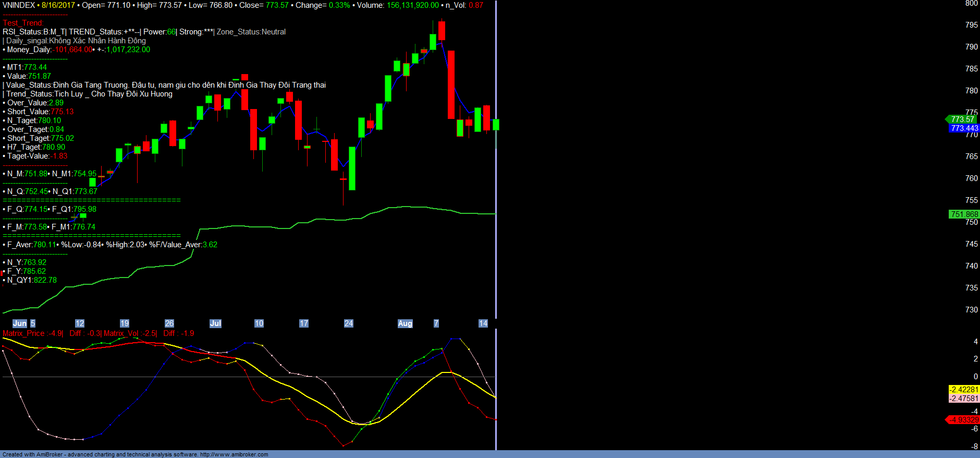Select the date label 24 on time axis

point(349,323)
